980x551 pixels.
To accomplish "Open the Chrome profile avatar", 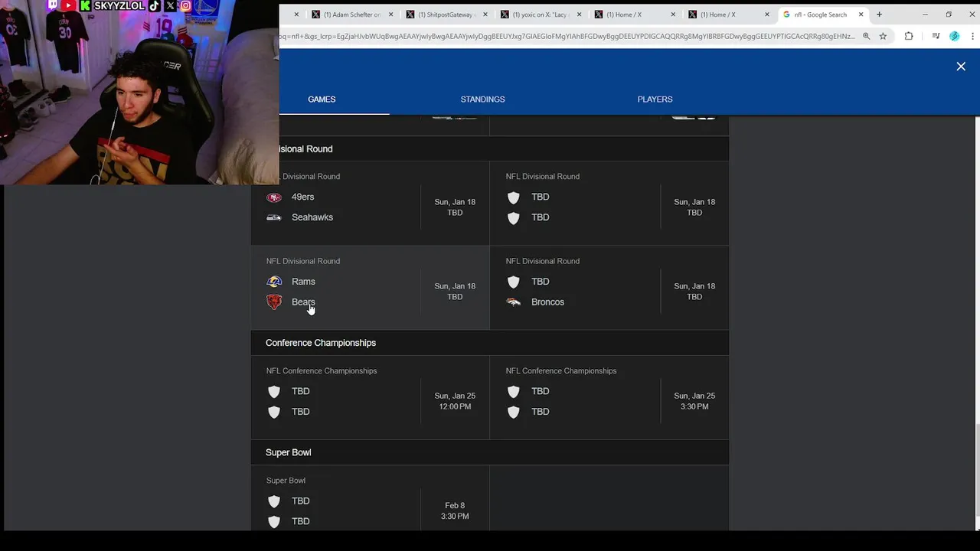I will pyautogui.click(x=954, y=36).
